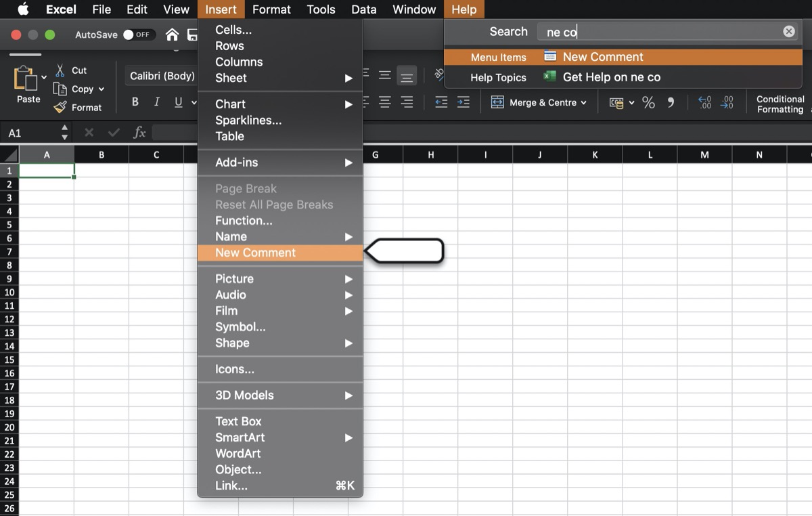Screen dimensions: 812x516
Task: Expand the Merge & Centre dropdown arrow
Action: coord(584,103)
